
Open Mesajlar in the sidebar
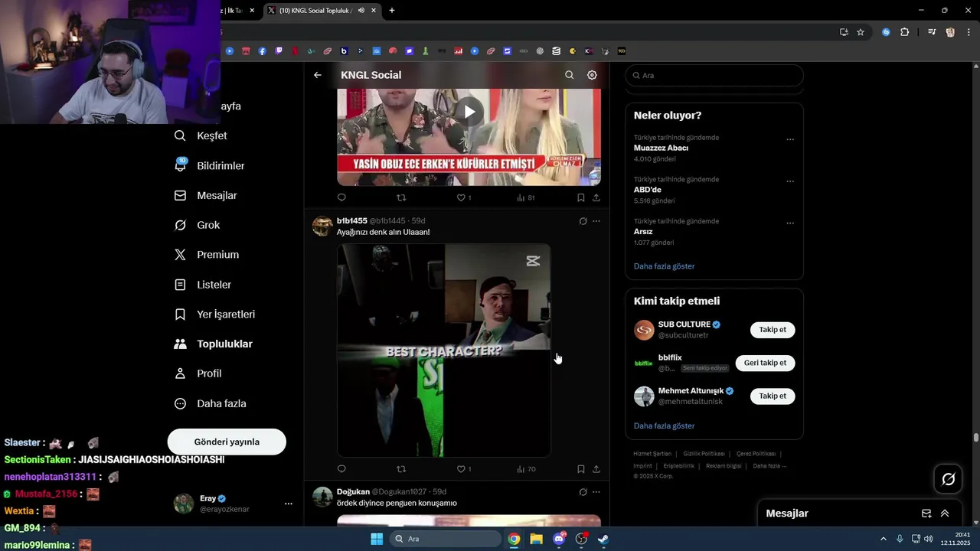[x=206, y=195]
